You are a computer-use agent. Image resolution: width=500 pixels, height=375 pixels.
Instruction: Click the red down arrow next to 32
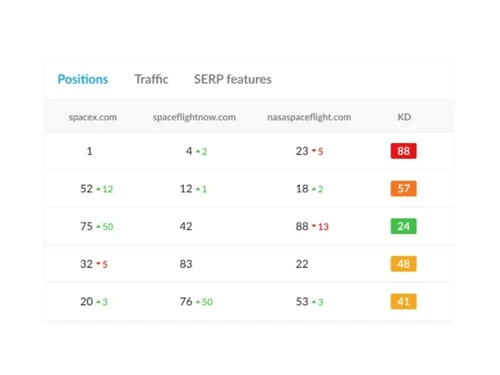pyautogui.click(x=98, y=264)
